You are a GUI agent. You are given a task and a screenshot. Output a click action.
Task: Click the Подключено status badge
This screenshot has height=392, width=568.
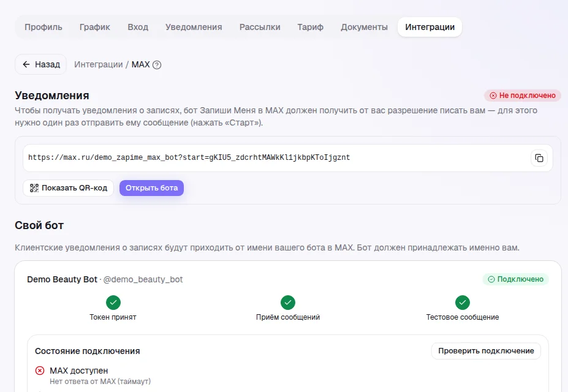[515, 279]
